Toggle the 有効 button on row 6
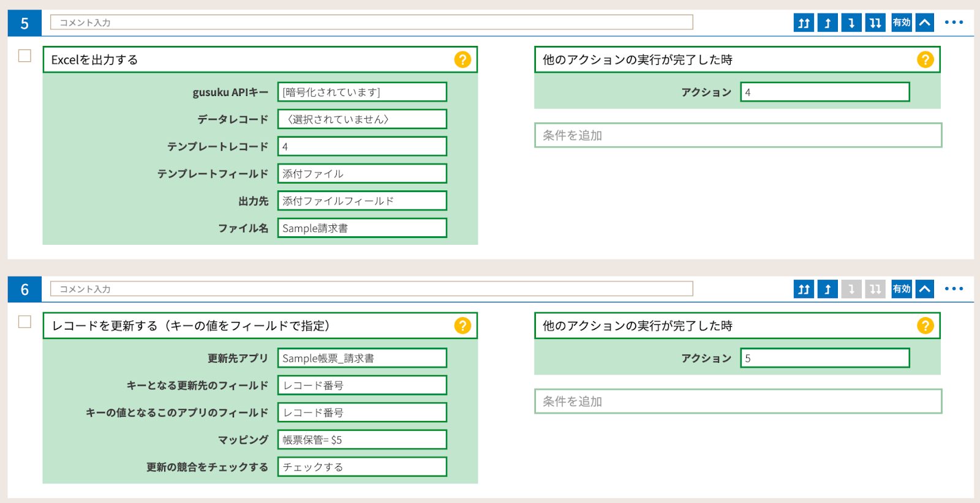 (x=902, y=289)
